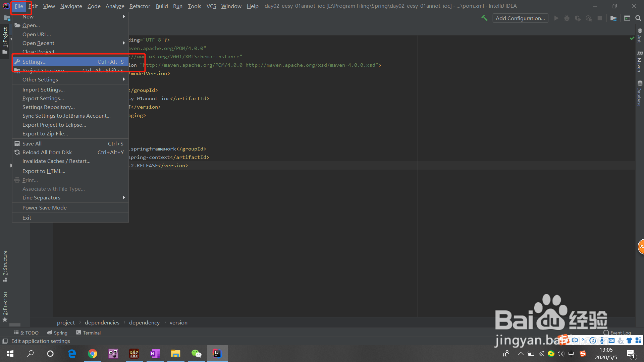
Task: Choose Export Project to Eclipse...
Action: tap(70, 125)
